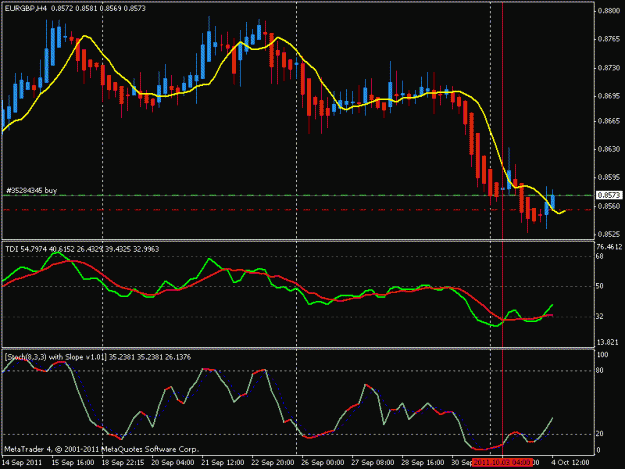Select the green dashed buy order line
This screenshot has height=469, width=625.
coord(298,195)
